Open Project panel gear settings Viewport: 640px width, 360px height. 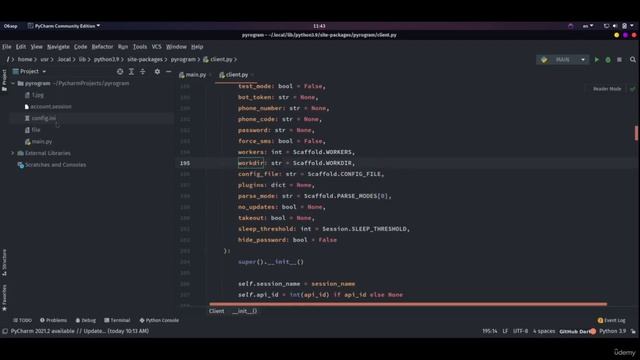[157, 71]
